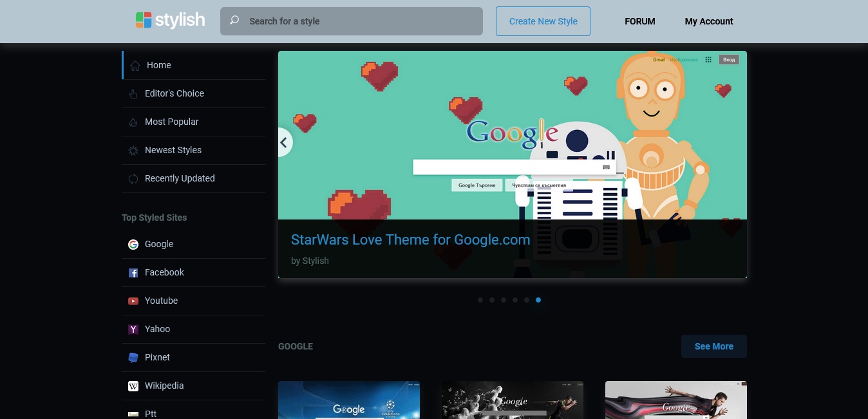Select the third carousel dot
The image size is (868, 419).
(504, 300)
